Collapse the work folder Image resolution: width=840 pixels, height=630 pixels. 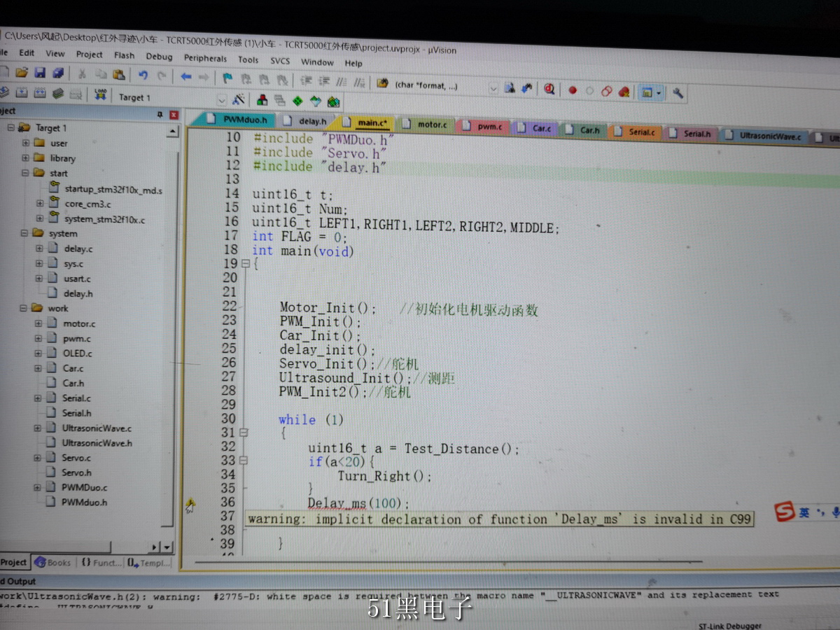point(24,308)
